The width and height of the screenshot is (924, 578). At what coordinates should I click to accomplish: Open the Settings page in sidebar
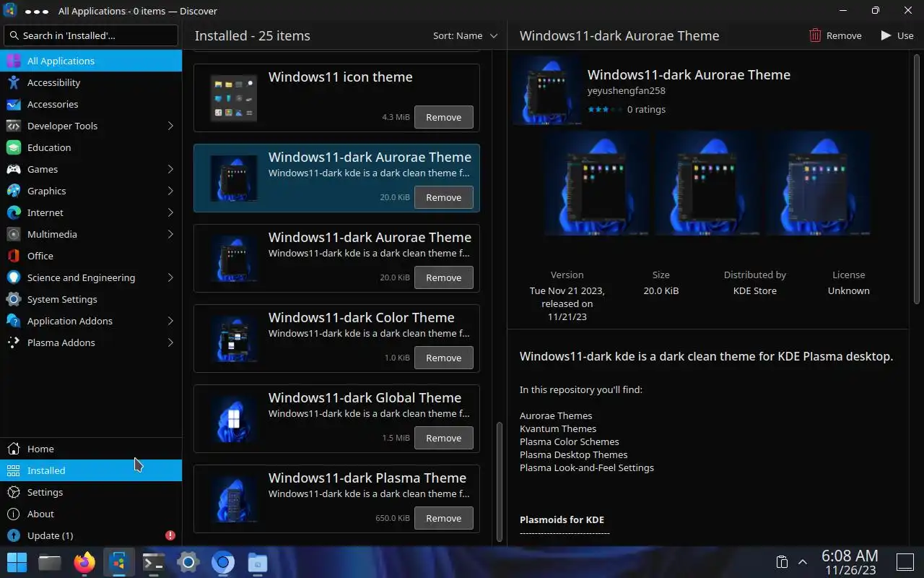(91, 492)
